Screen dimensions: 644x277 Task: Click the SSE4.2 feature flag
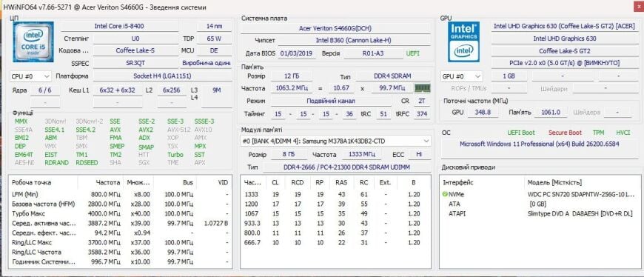click(85, 130)
